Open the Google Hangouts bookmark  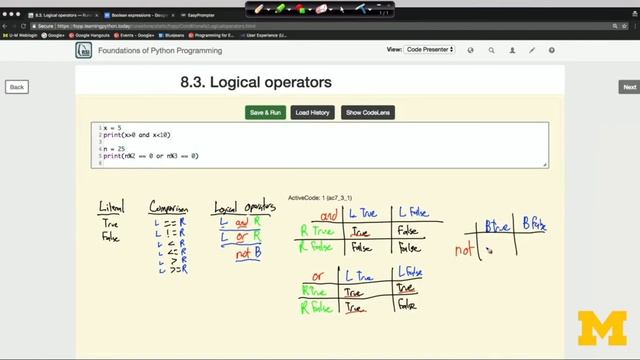pos(89,36)
